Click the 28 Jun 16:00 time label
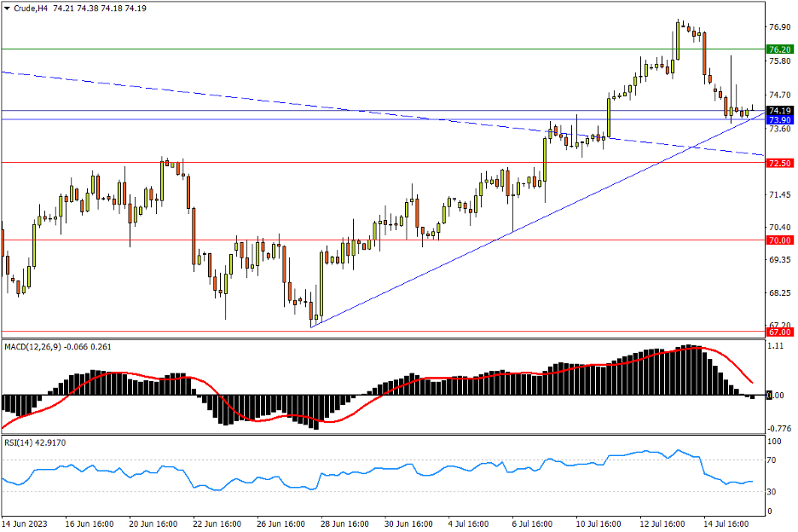 click(x=346, y=523)
